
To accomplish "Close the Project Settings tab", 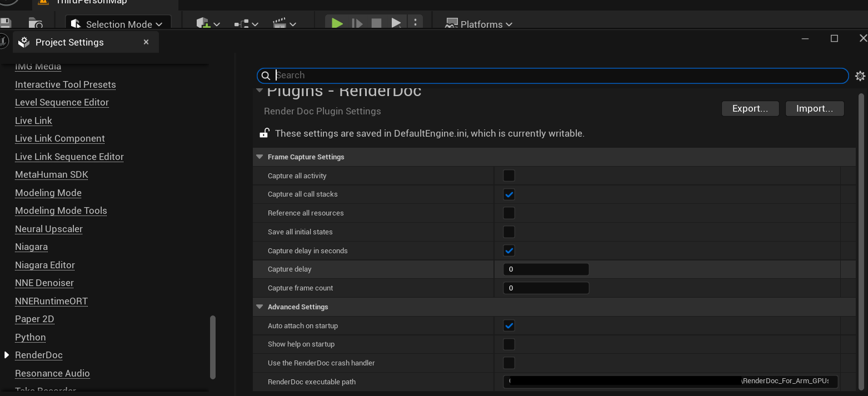I will click(146, 42).
